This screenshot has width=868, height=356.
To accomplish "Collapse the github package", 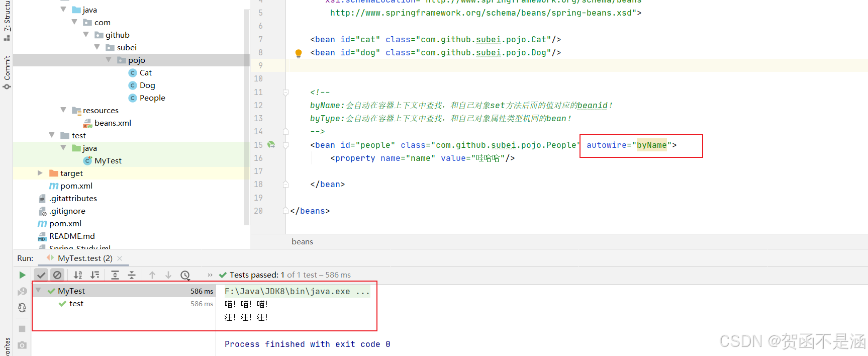I will coord(86,35).
